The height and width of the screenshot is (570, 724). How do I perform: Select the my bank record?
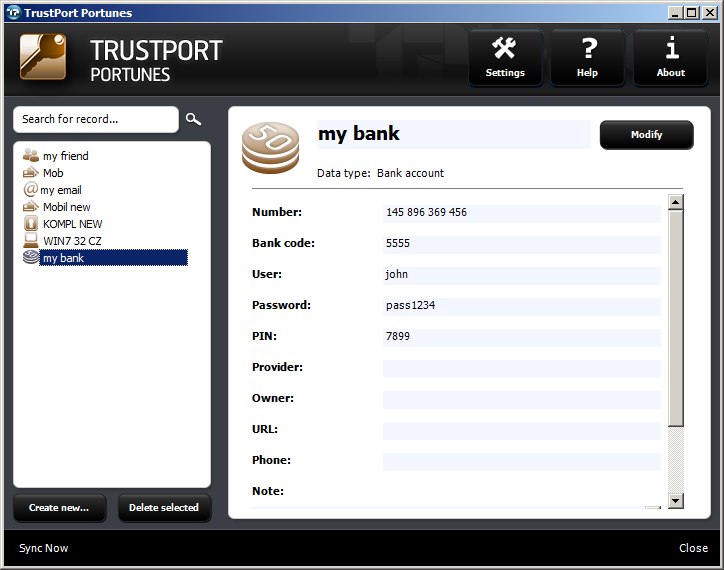(x=114, y=258)
